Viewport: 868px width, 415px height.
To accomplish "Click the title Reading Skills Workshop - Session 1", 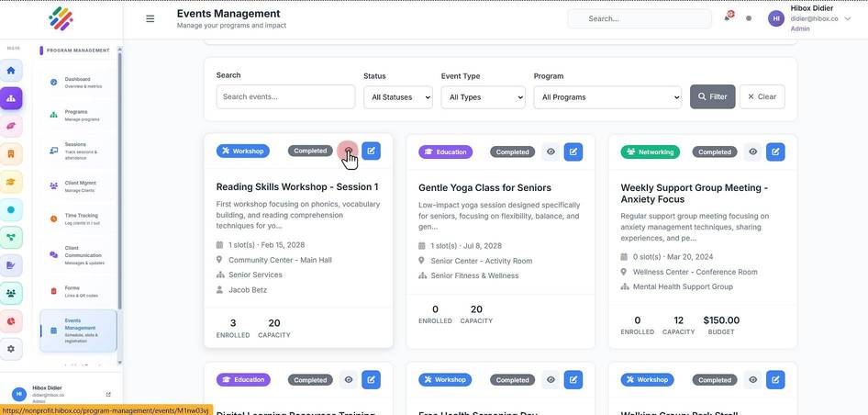I will point(297,186).
